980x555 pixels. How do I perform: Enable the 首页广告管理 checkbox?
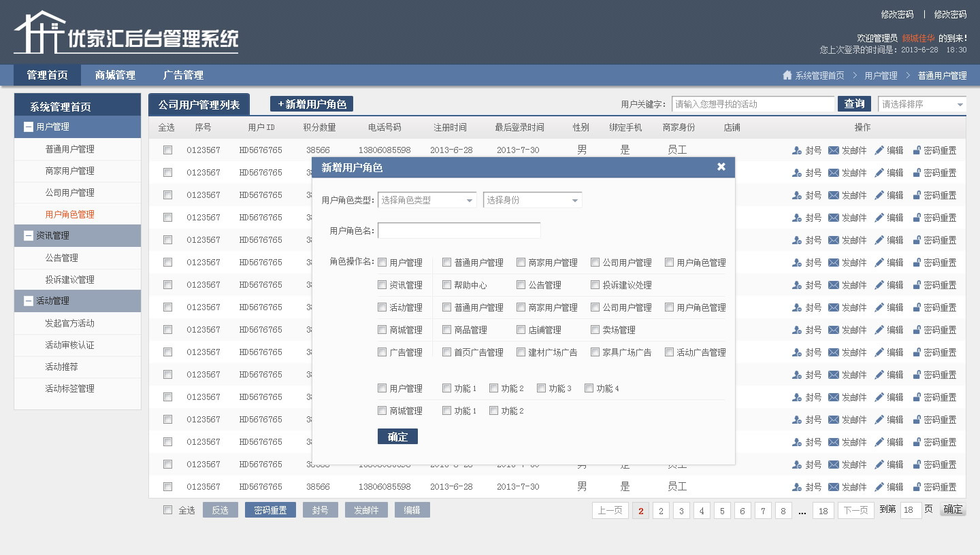tap(447, 352)
